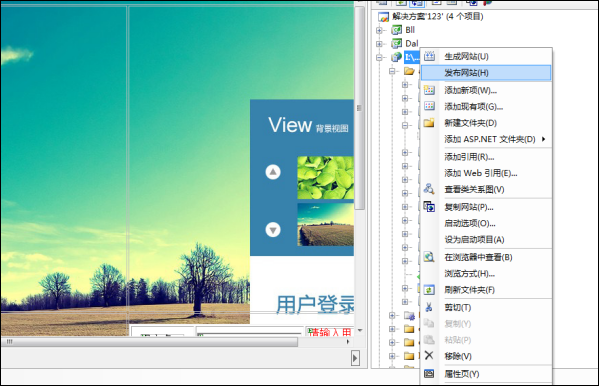This screenshot has height=386, width=599.
Task: Click the 用户登录 heading in designer
Action: click(315, 305)
